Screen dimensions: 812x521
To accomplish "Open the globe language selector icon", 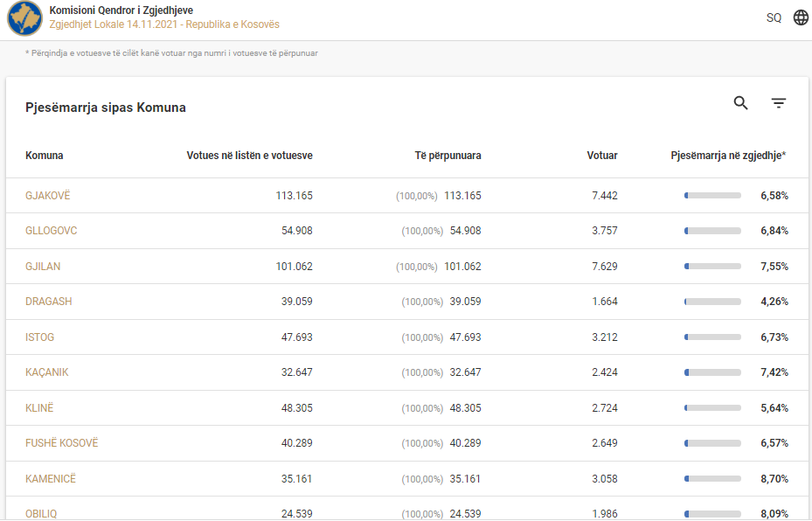I will tap(801, 17).
